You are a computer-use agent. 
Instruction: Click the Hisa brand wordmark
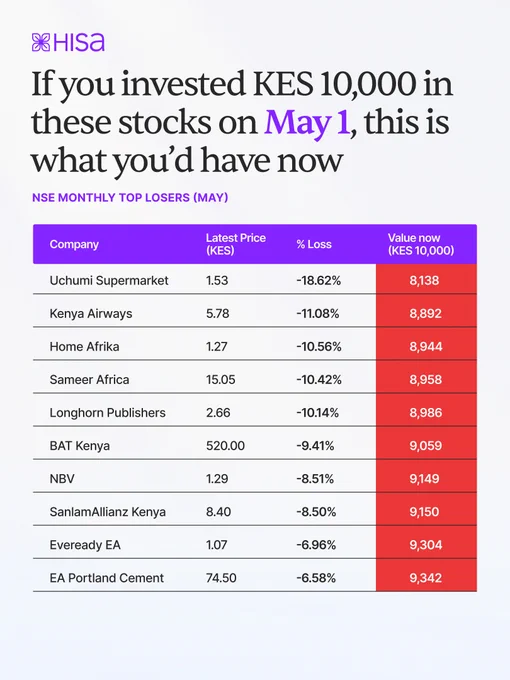pyautogui.click(x=79, y=42)
